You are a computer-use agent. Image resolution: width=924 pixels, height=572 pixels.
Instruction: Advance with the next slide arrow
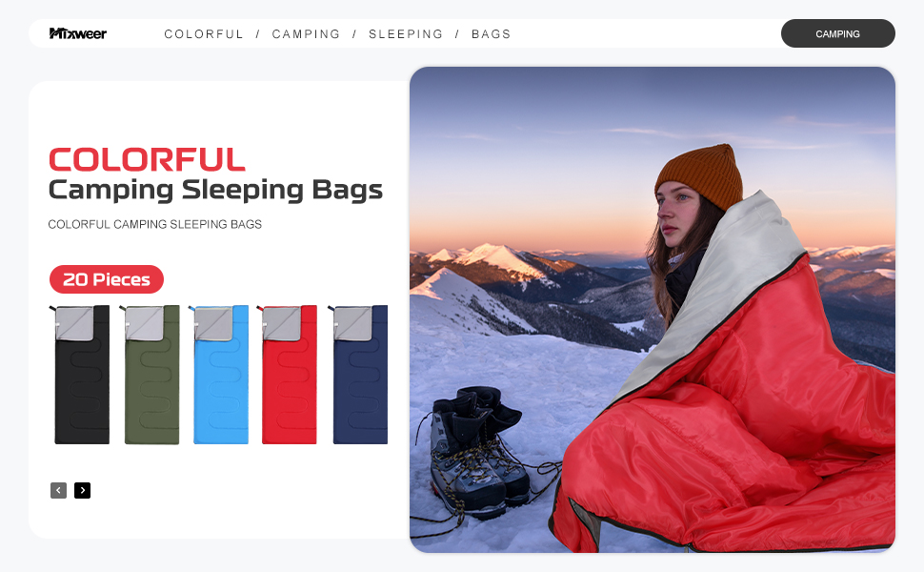83,490
